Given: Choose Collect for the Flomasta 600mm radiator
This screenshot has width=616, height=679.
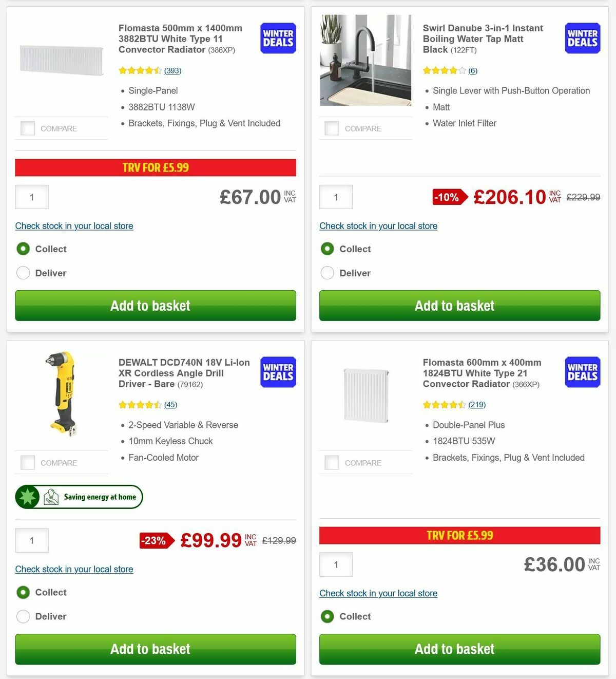Looking at the screenshot, I should coord(328,616).
